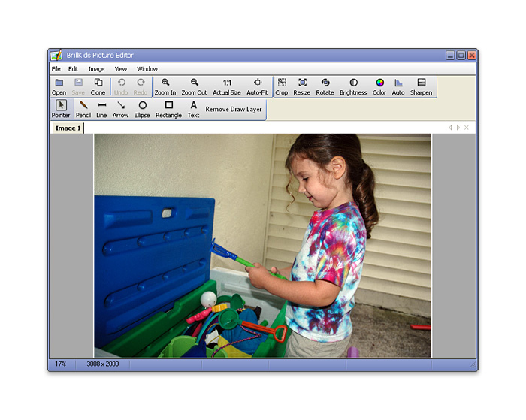This screenshot has height=420, width=526.
Task: Select the Rectangle shape tool
Action: point(169,110)
